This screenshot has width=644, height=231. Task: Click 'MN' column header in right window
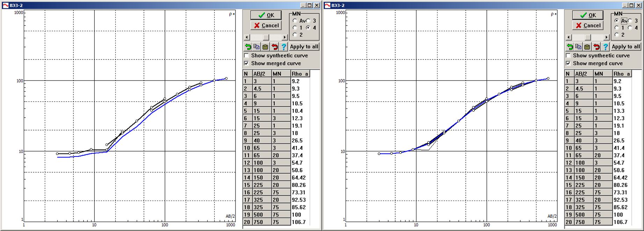pos(603,73)
